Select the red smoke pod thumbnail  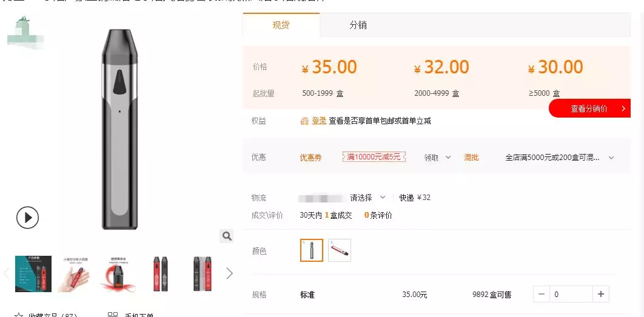tap(119, 274)
